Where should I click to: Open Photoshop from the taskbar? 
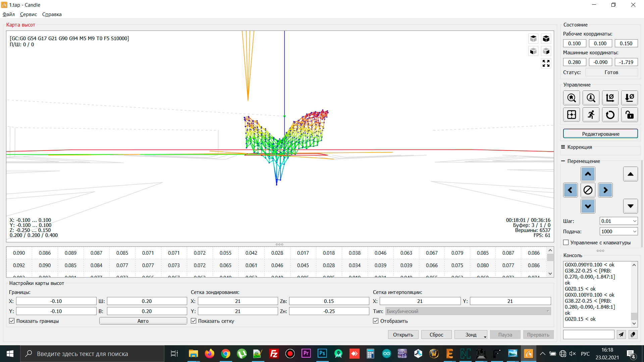point(322,354)
